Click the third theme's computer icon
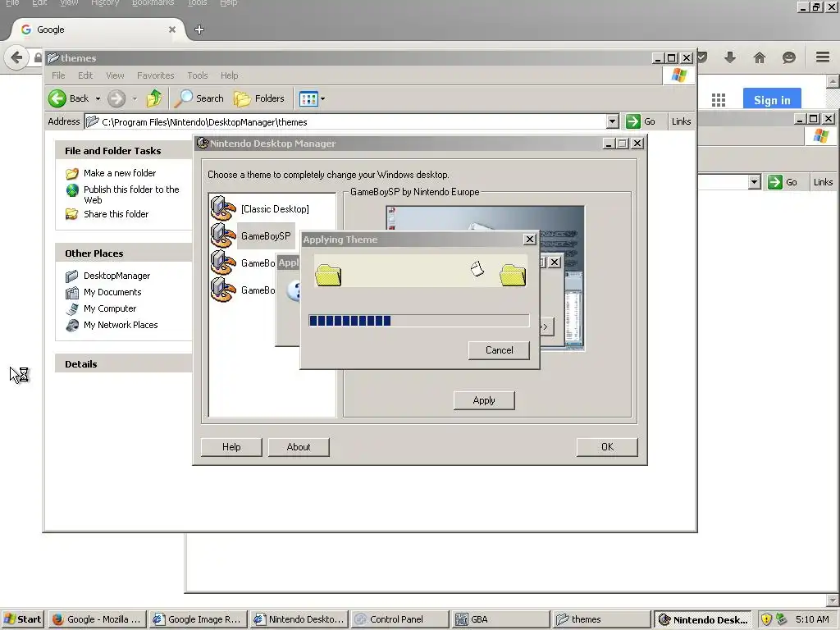 223,262
